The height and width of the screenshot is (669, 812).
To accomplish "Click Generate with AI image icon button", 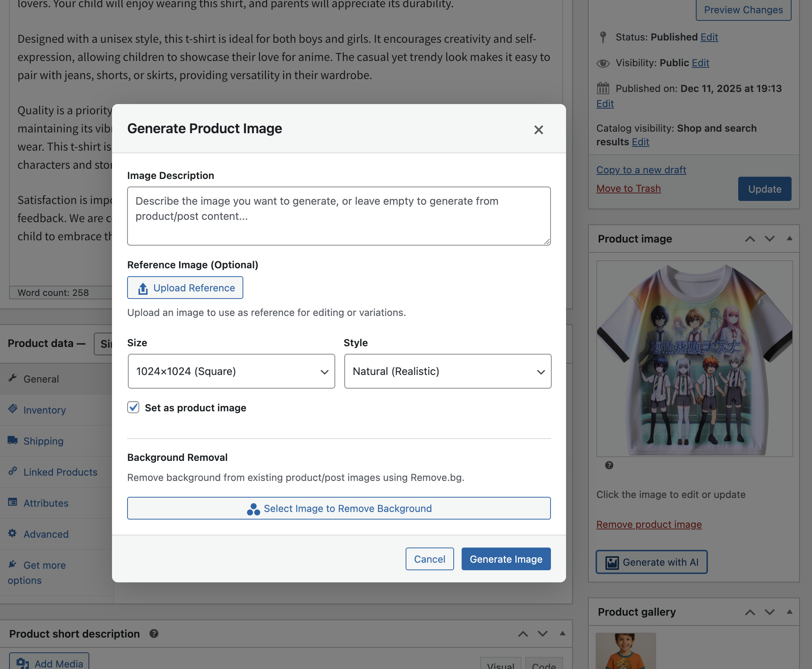I will pos(651,562).
